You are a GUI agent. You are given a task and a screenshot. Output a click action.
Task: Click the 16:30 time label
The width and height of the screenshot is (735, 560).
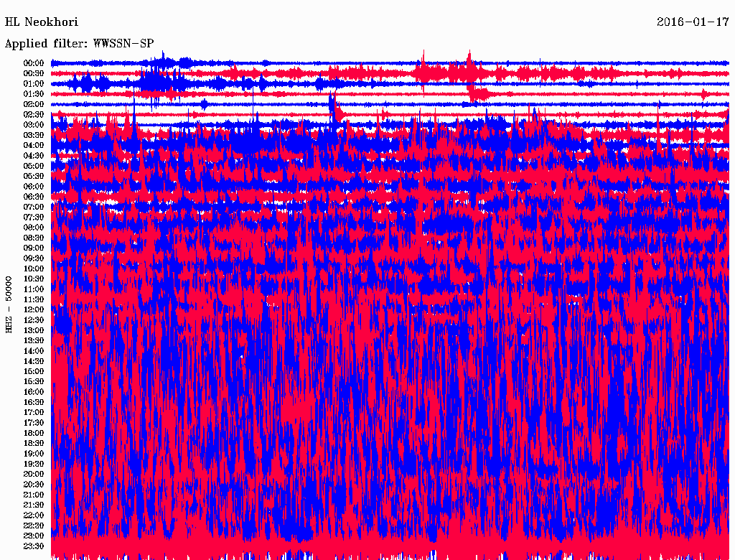[x=34, y=402]
